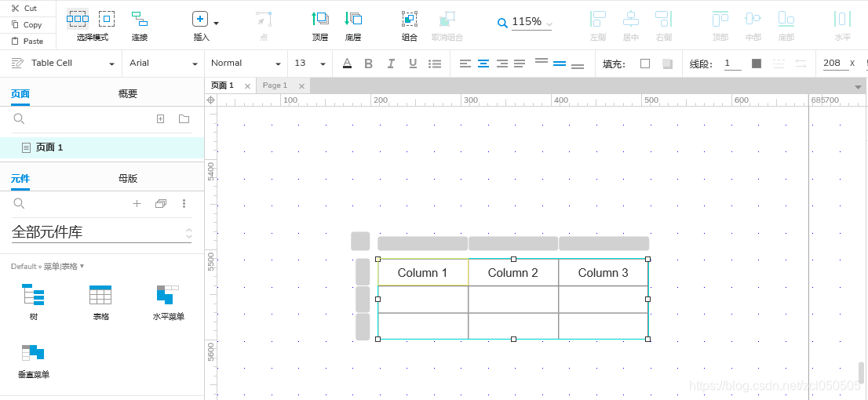Click the arrow style icon
This screenshot has width=868, height=400.
click(x=801, y=64)
